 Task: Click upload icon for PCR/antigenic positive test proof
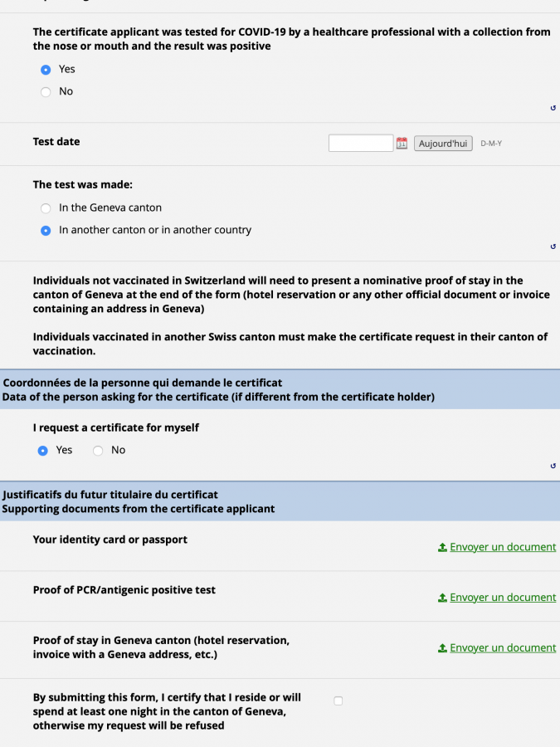tap(442, 598)
